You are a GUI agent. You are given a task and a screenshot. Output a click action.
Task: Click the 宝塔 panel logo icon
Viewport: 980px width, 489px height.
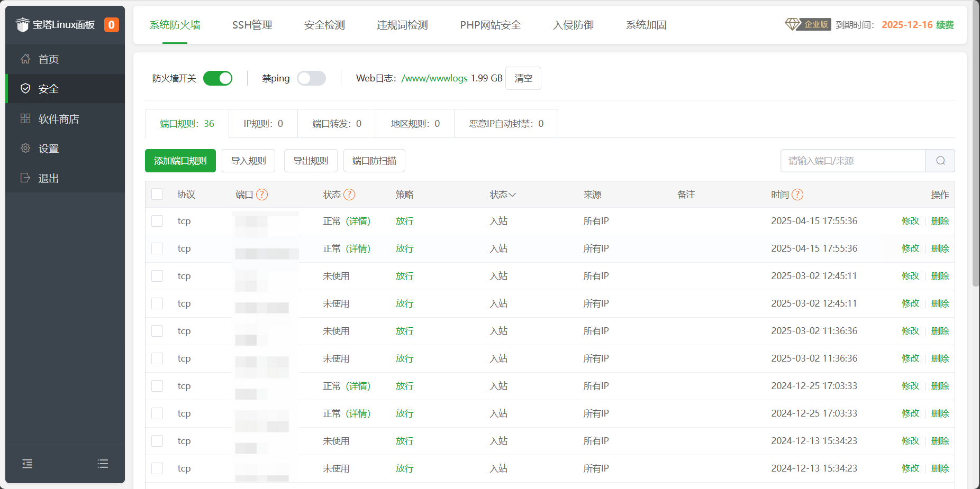pos(23,25)
